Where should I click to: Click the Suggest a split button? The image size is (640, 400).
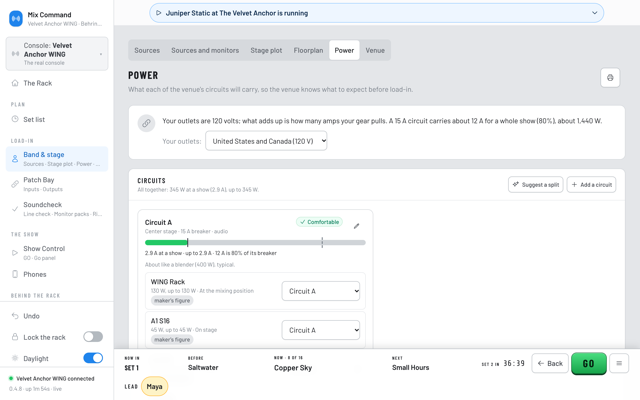pyautogui.click(x=536, y=184)
